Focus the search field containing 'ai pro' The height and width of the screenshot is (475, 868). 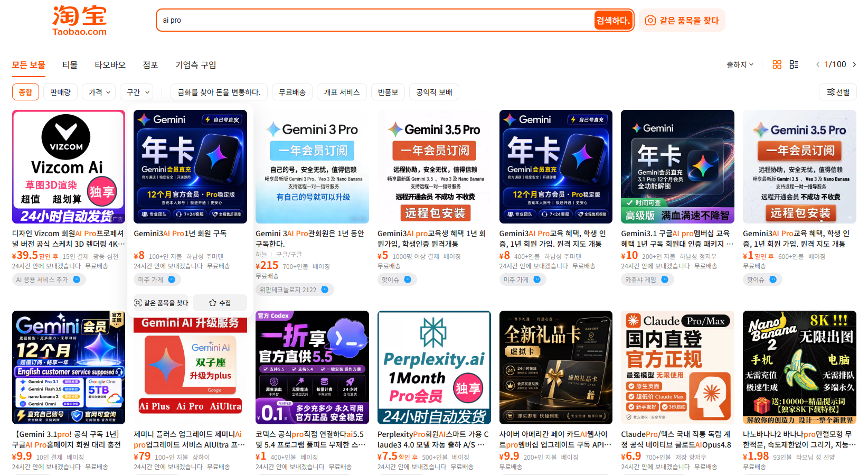[x=376, y=20]
